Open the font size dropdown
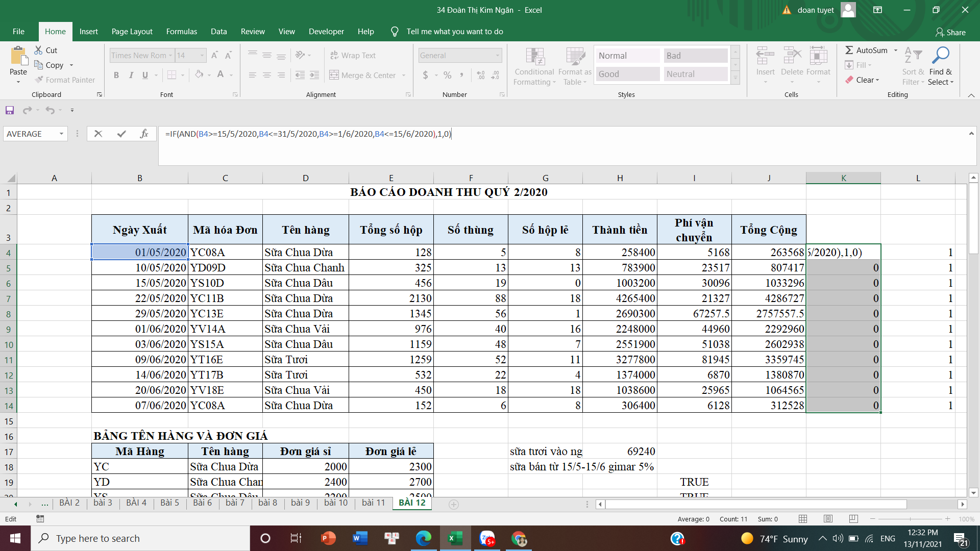Image resolution: width=980 pixels, height=551 pixels. 202,55
